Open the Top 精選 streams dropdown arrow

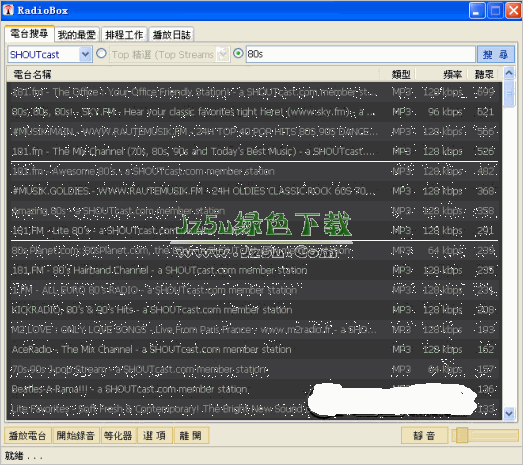click(x=222, y=54)
